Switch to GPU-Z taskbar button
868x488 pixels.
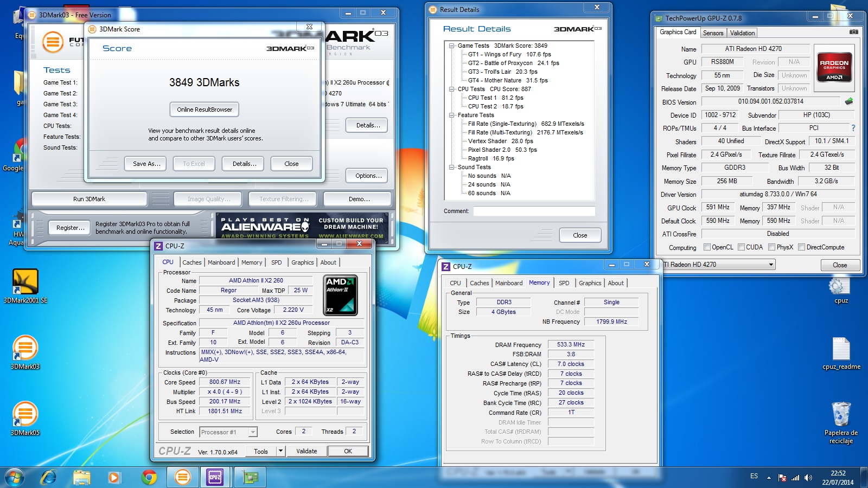pos(250,477)
